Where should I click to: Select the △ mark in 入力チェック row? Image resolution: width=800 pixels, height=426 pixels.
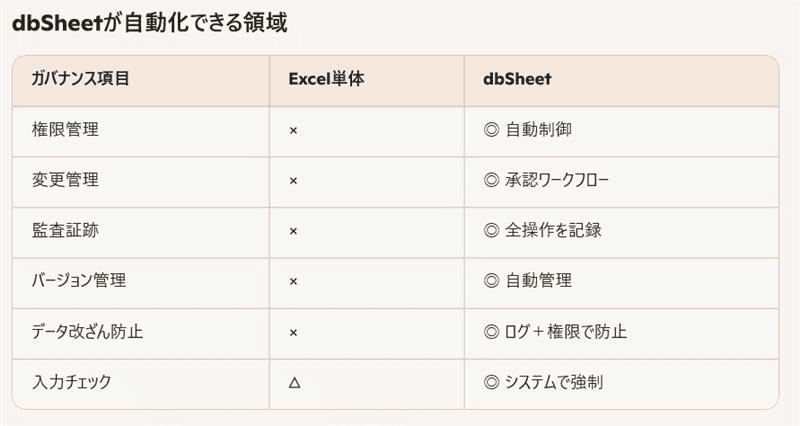294,382
